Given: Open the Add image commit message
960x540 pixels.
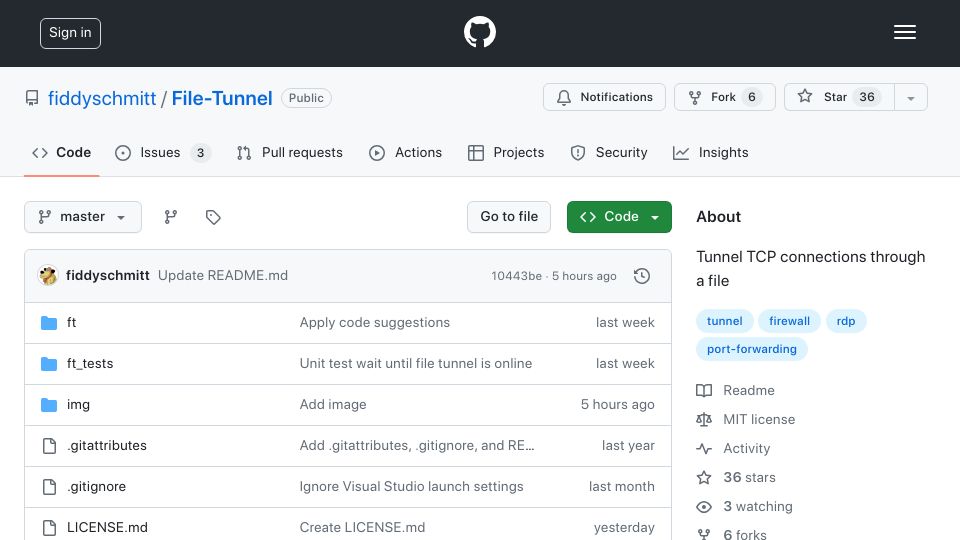Looking at the screenshot, I should point(333,405).
